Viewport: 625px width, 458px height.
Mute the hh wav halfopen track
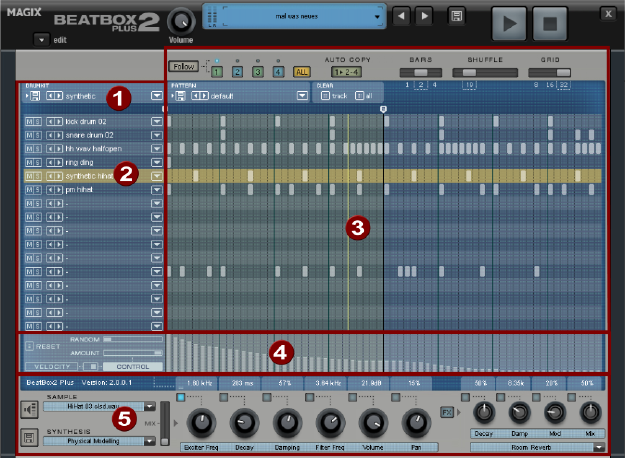pos(29,149)
